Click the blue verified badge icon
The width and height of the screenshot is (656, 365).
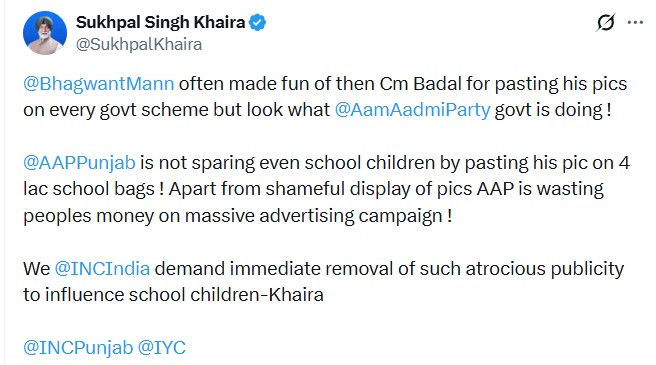[x=257, y=22]
